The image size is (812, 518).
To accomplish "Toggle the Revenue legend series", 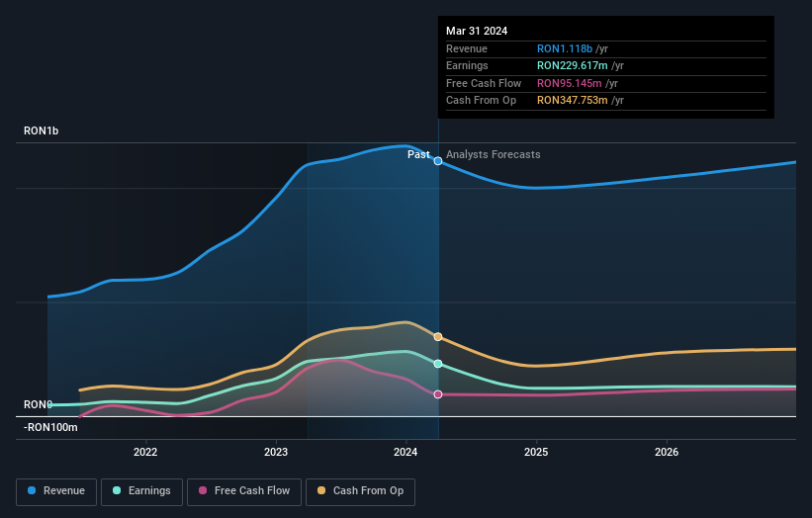I will point(56,491).
